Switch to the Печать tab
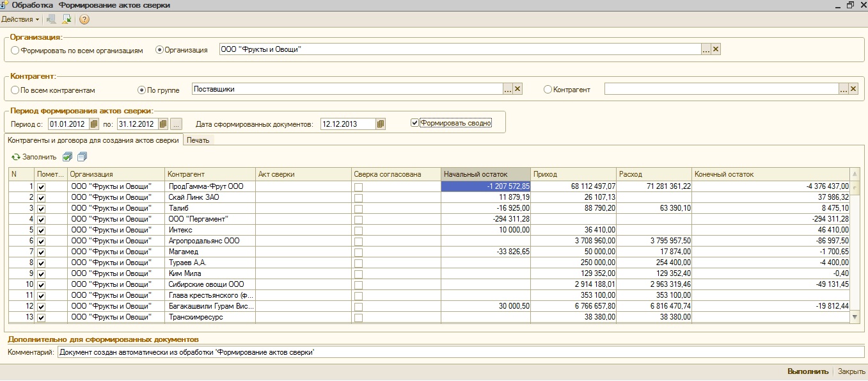This screenshot has height=381, width=868. (x=198, y=140)
